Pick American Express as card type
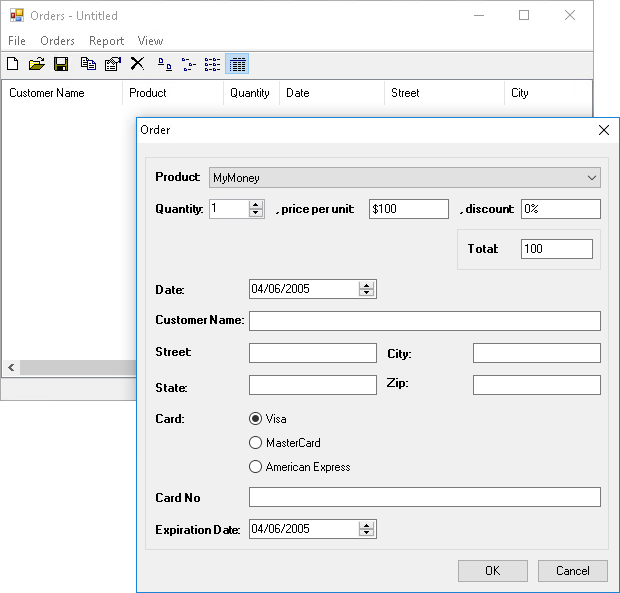Viewport: 620px width, 593px height. tap(255, 467)
